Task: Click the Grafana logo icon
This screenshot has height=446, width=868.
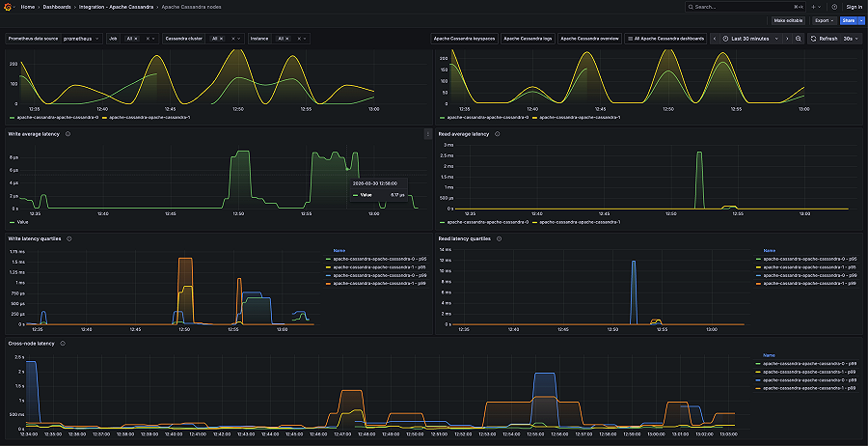Action: coord(8,7)
